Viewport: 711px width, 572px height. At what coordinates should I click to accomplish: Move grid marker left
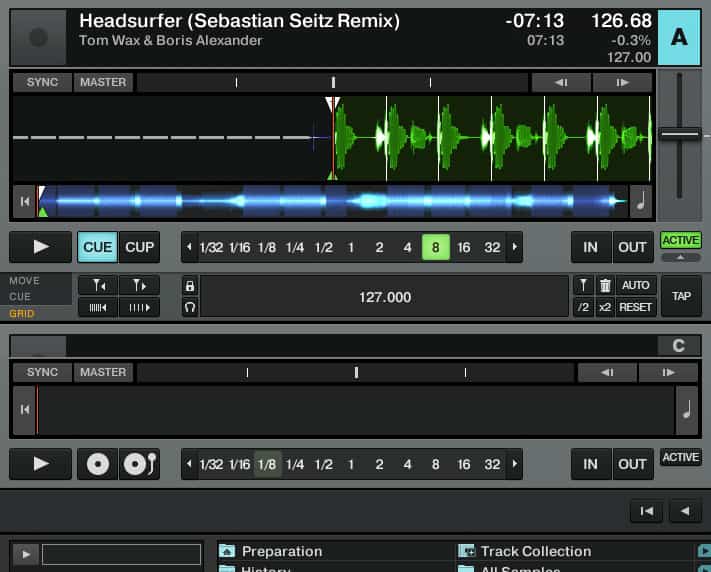click(98, 285)
